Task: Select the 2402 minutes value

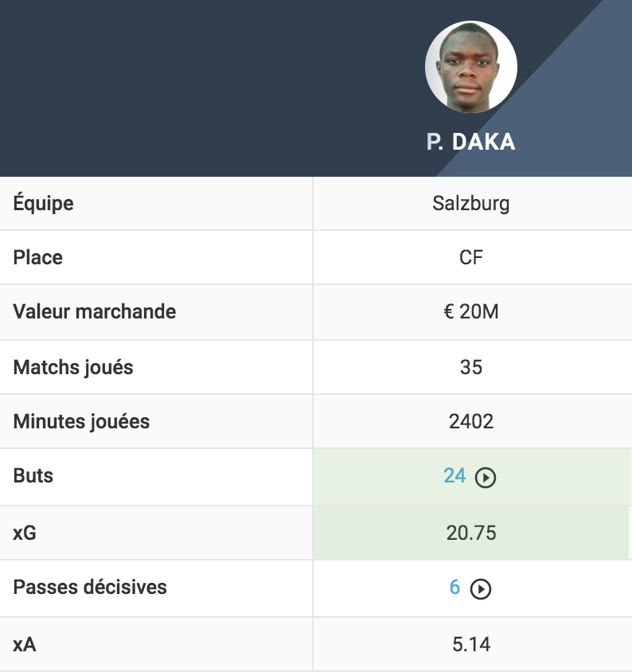Action: pos(471,421)
